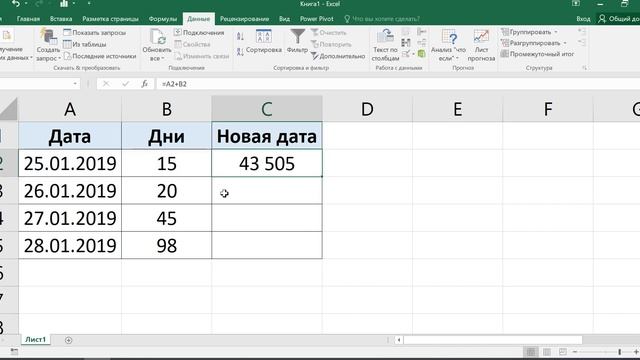The image size is (640, 360).
Task: Click the Обновить все refresh icon
Action: tap(158, 37)
